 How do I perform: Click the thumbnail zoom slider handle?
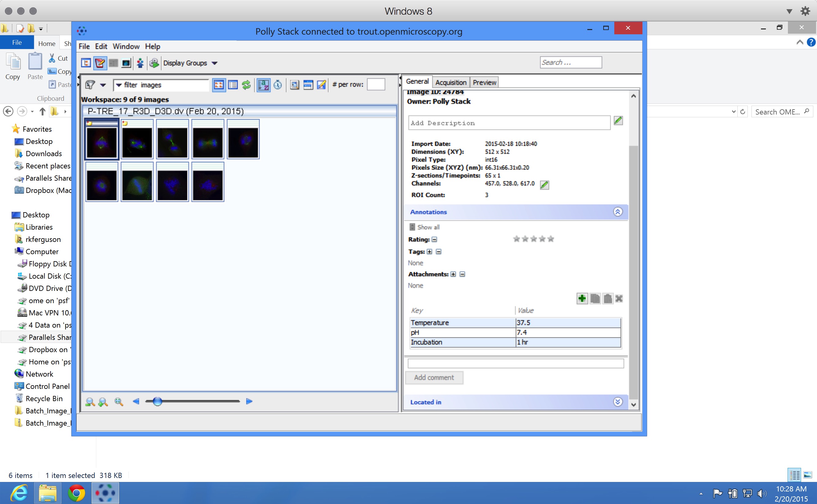click(158, 401)
